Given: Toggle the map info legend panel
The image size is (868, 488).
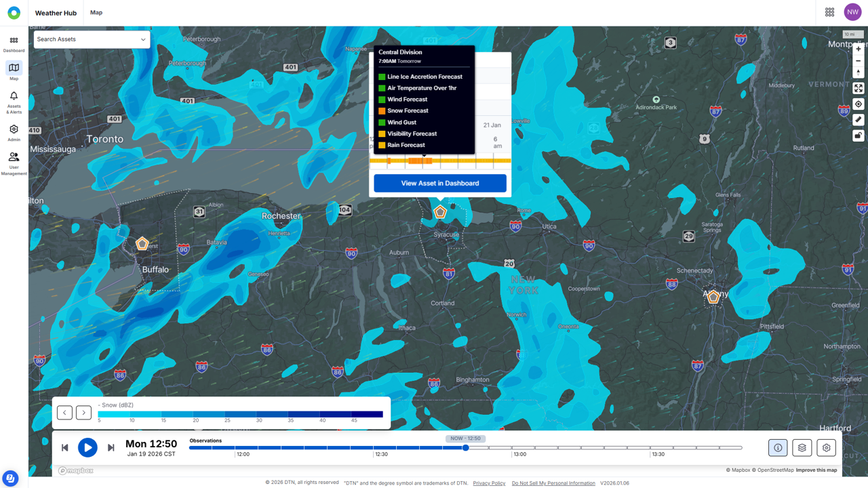Looking at the screenshot, I should coord(778,447).
